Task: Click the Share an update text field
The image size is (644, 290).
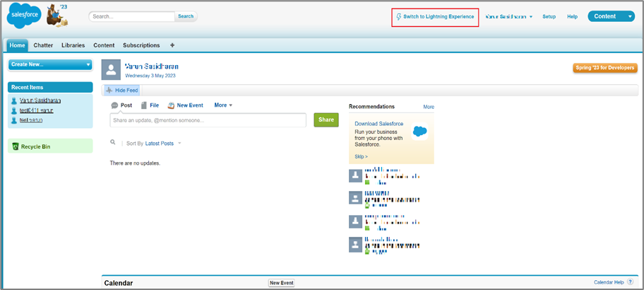Action: click(x=208, y=120)
